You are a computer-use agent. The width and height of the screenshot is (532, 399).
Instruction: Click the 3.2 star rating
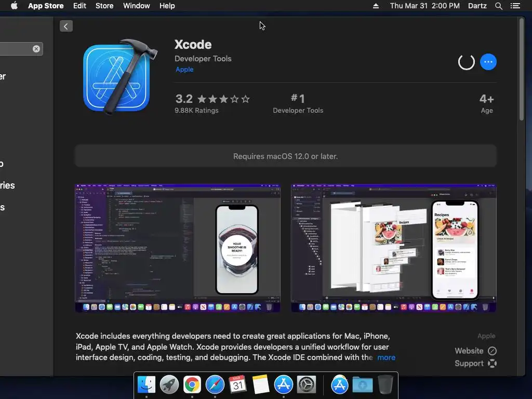click(x=212, y=99)
